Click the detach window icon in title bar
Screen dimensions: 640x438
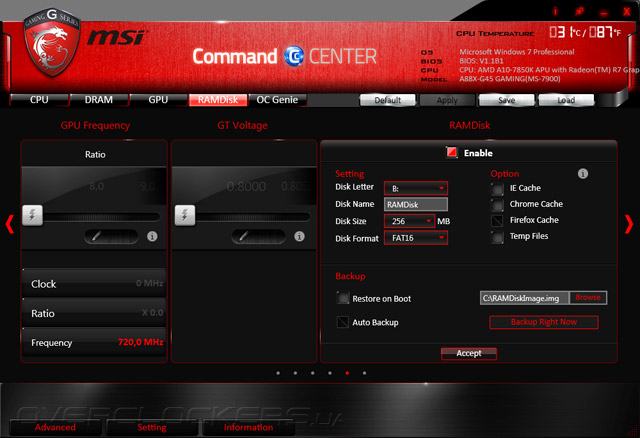point(579,11)
